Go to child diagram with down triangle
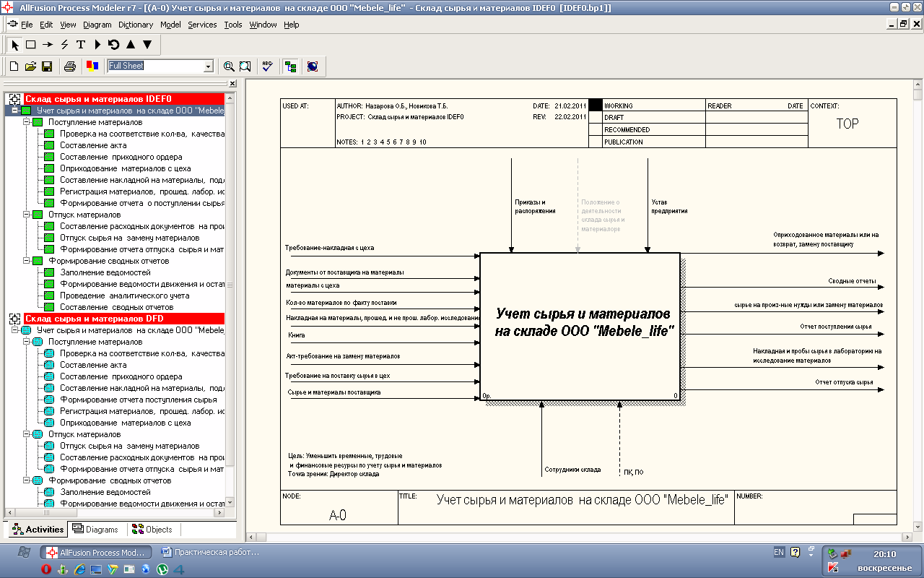Screen dimensions: 924x578 point(147,44)
